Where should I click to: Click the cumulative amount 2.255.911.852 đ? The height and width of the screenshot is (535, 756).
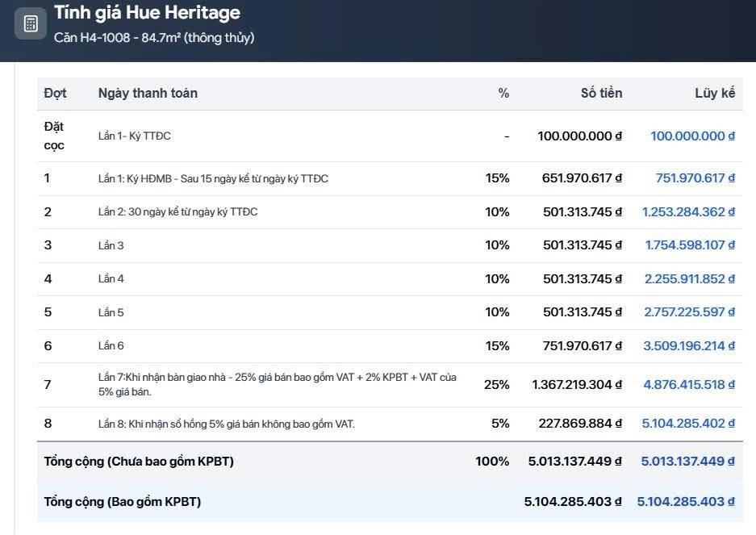[689, 278]
